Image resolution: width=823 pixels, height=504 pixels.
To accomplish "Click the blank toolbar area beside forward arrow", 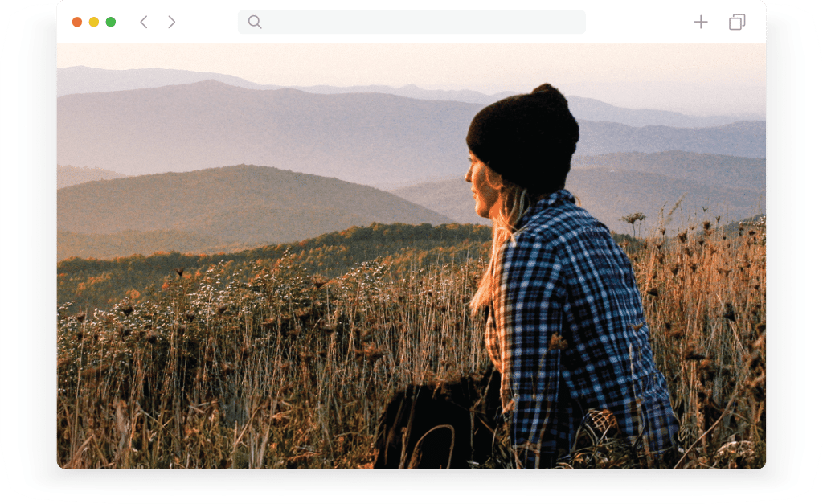I will [207, 22].
